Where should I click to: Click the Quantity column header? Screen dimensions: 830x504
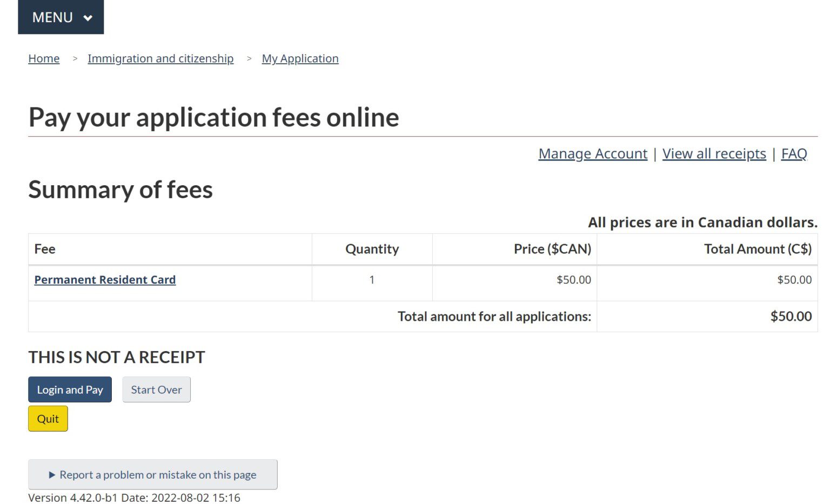372,249
